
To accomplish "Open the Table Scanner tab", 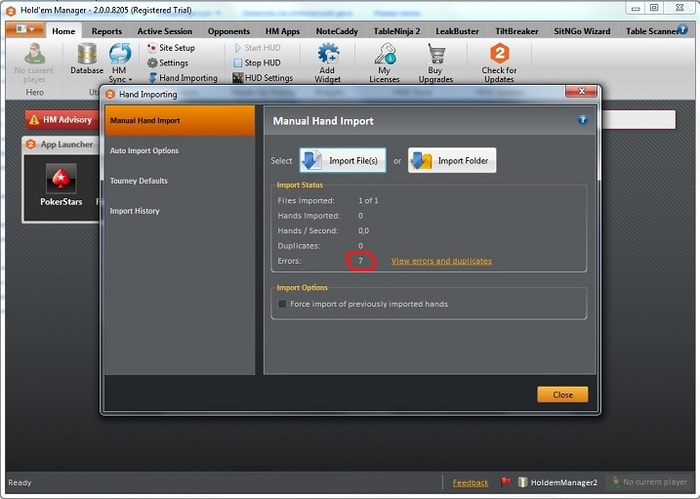I will tap(651, 31).
